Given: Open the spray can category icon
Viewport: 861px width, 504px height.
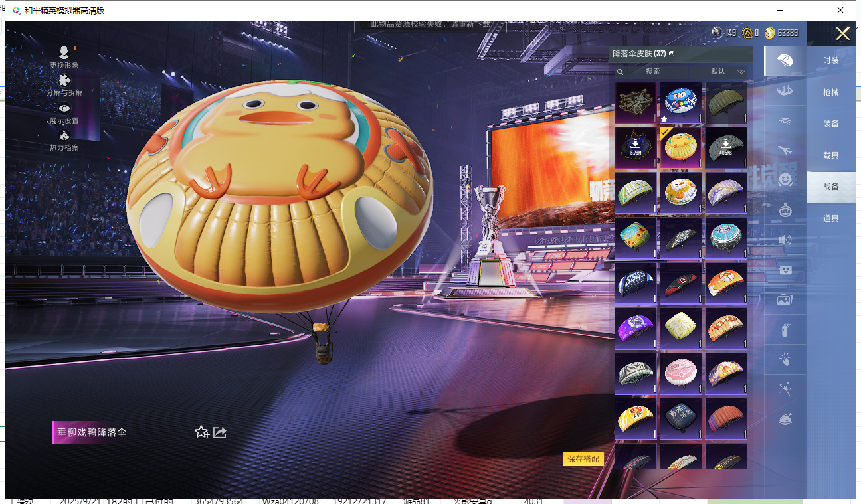Looking at the screenshot, I should coord(785,329).
